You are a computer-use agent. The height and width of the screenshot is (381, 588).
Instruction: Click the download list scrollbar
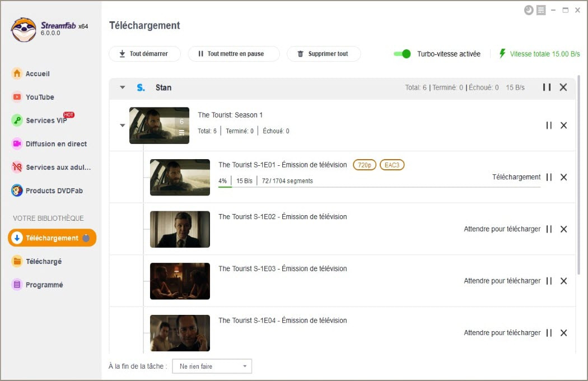[578, 175]
